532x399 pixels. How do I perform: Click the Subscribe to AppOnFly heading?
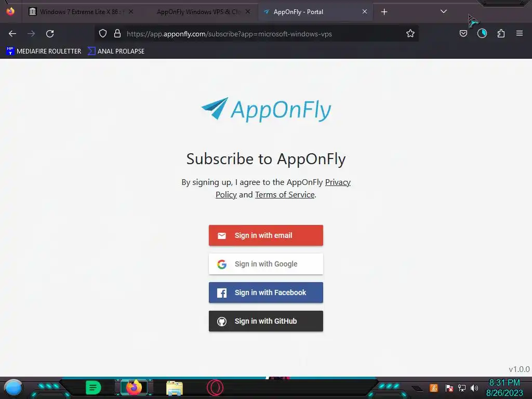(266, 159)
